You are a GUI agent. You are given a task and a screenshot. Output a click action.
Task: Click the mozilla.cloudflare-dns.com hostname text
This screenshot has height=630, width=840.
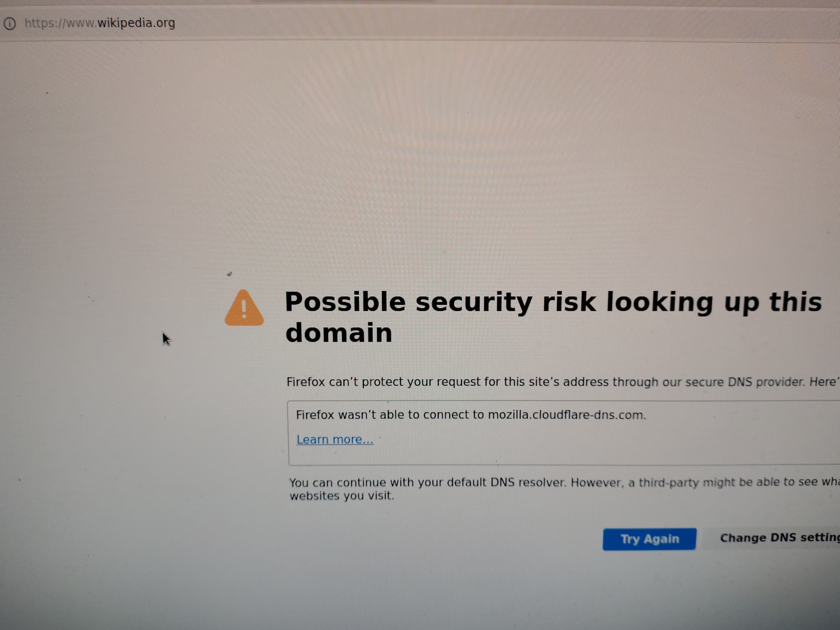(x=567, y=415)
